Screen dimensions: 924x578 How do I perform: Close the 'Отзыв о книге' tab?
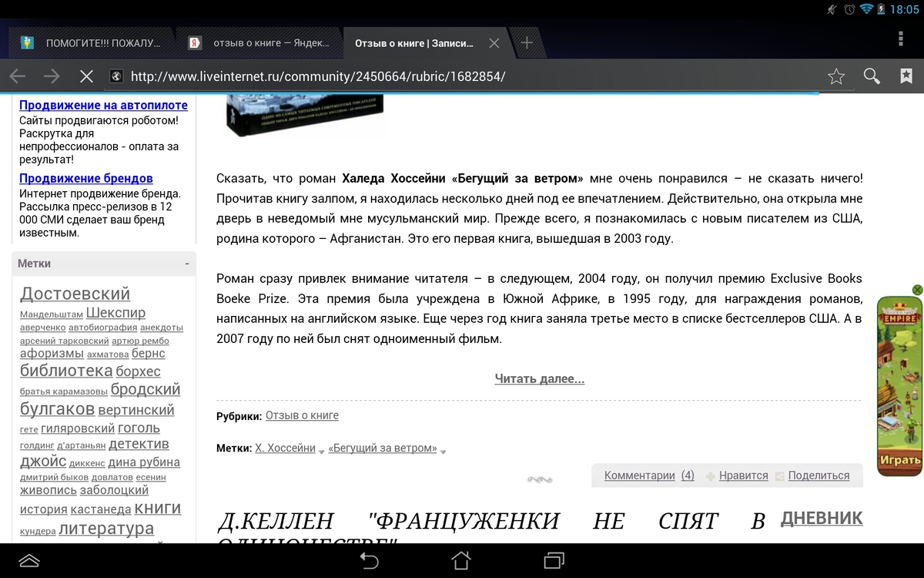pyautogui.click(x=494, y=43)
